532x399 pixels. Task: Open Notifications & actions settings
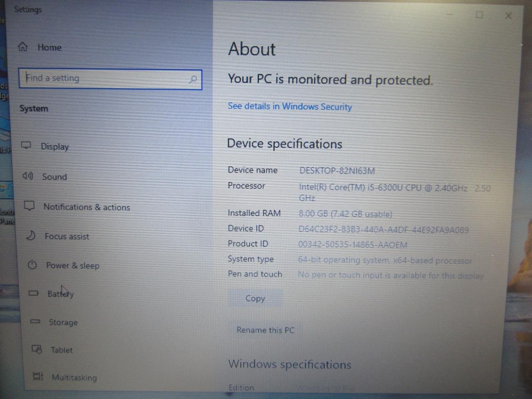click(x=86, y=207)
